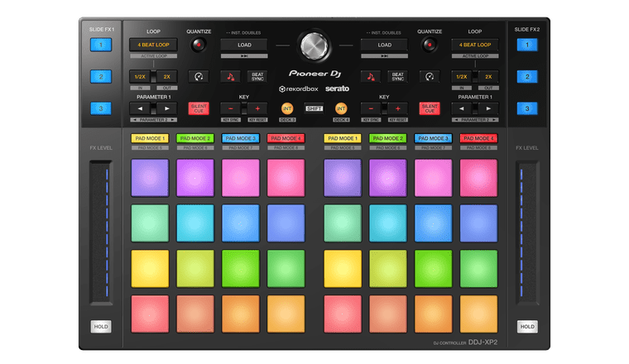Click the left deck gauge icon button
The height and width of the screenshot is (364, 629).
pos(199,76)
